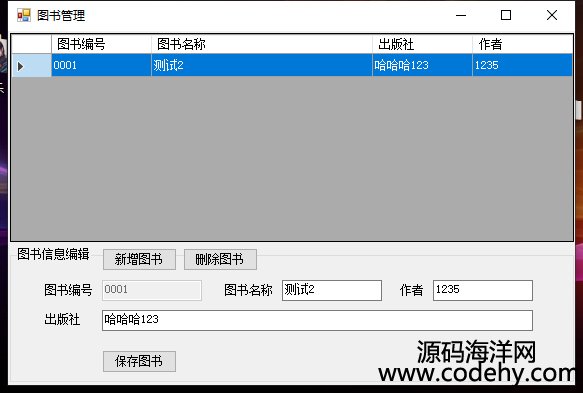Sort by 图书名称 column header
The height and width of the screenshot is (393, 583).
(262, 44)
